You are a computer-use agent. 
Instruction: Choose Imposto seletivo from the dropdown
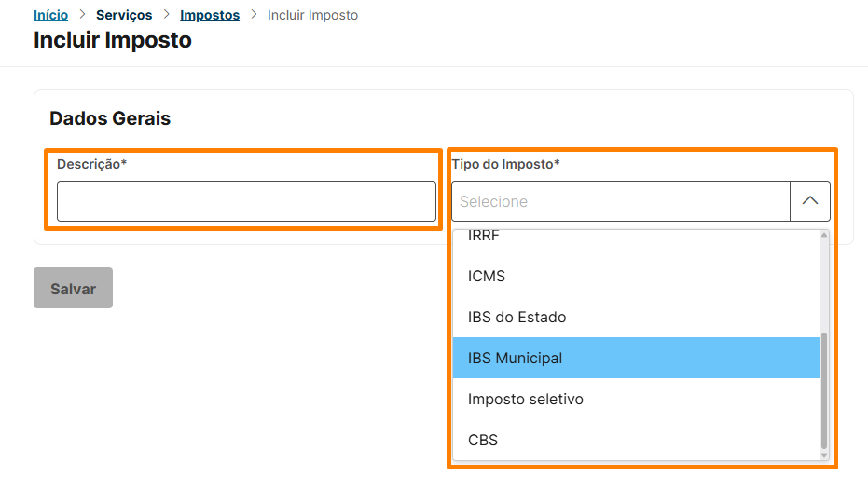[x=525, y=399]
